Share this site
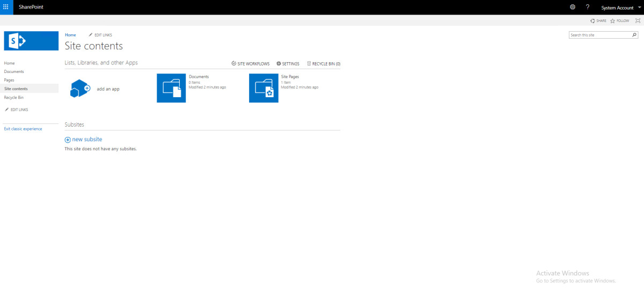Screen dimensions: 644x299 598,21
